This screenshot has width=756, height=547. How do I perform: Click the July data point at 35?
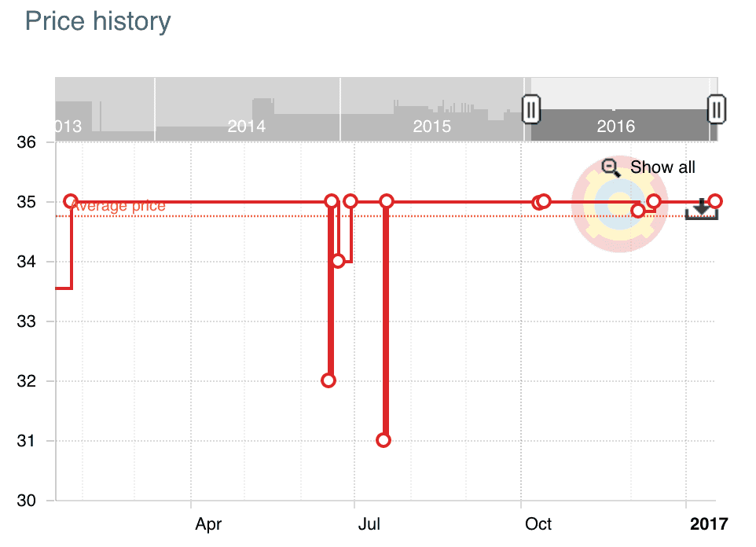pos(386,201)
